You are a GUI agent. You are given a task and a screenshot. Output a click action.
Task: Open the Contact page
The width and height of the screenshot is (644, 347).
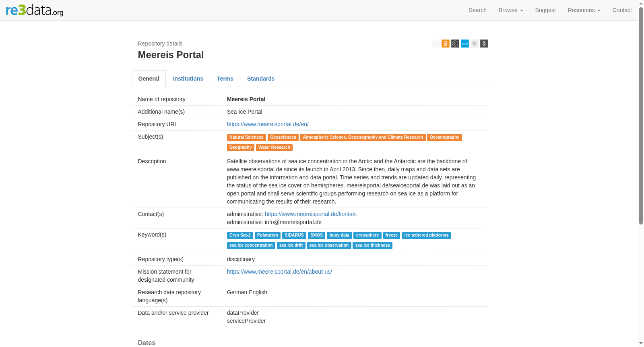622,10
